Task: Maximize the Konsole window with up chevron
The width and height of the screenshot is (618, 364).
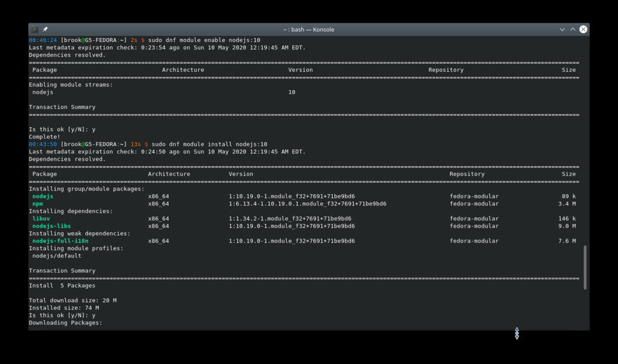Action: click(572, 30)
